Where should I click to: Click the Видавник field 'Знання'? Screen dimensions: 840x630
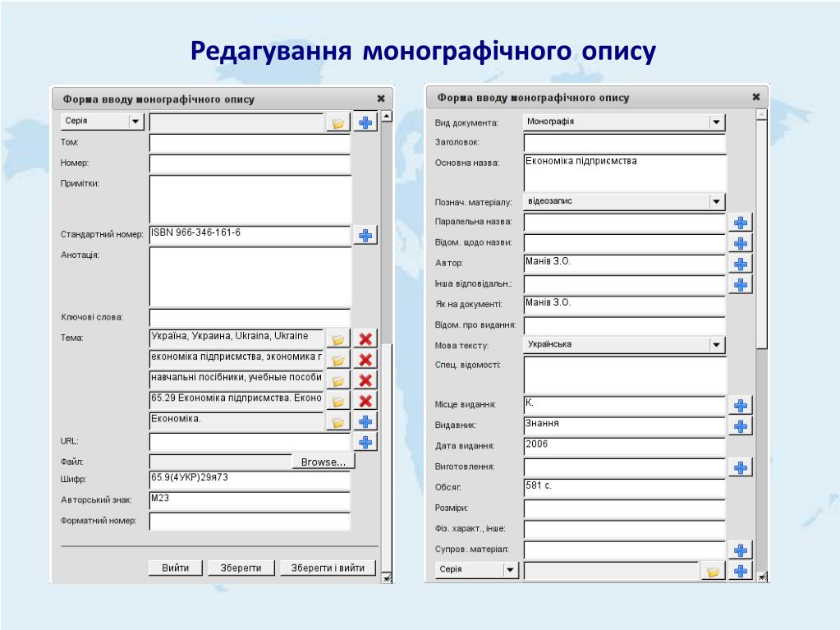pyautogui.click(x=625, y=426)
